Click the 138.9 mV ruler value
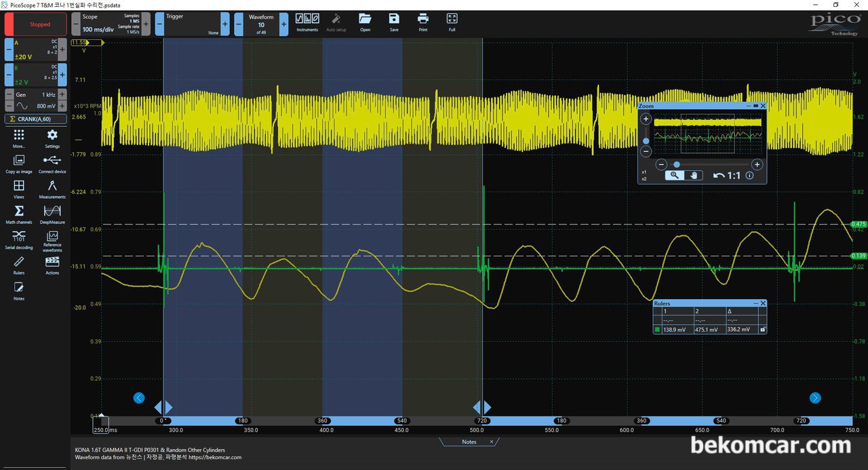Screen dimensions: 868x470 click(675, 330)
